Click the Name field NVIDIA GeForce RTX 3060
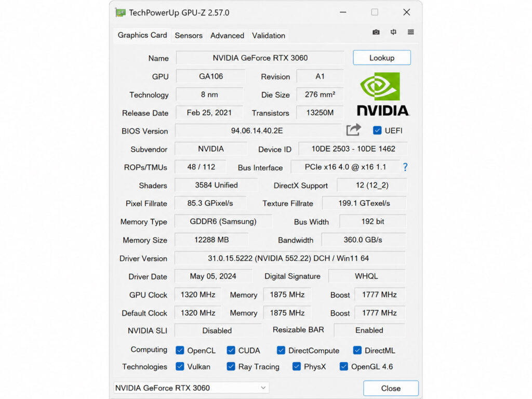Image resolution: width=532 pixels, height=399 pixels. tap(260, 58)
